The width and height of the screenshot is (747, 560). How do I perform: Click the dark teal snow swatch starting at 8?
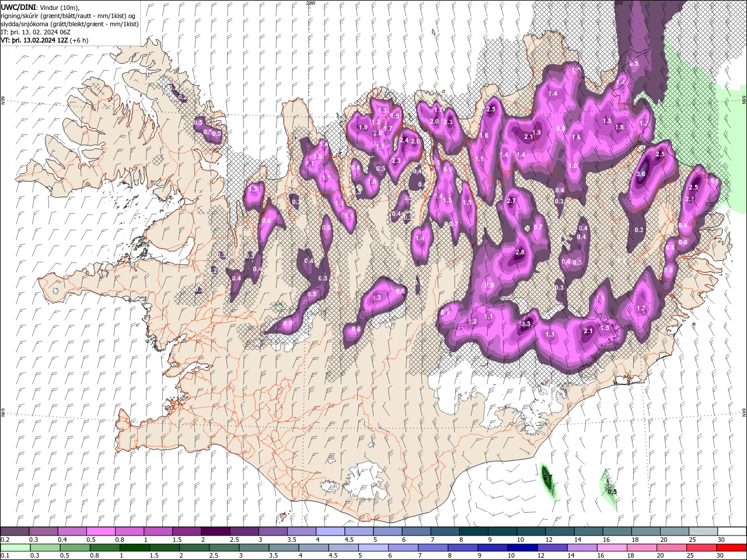point(473,531)
